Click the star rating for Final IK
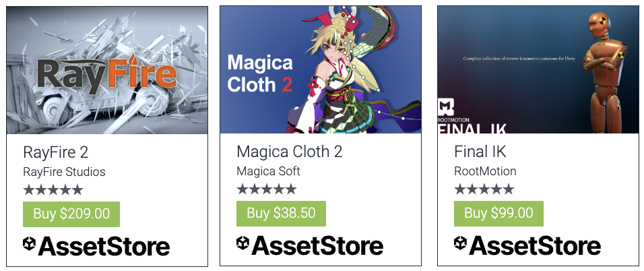The height and width of the screenshot is (271, 644). pos(484,189)
